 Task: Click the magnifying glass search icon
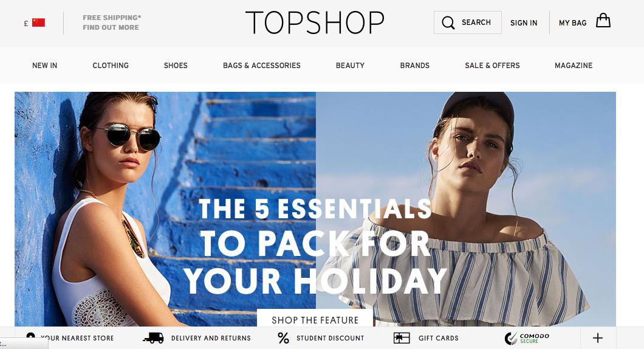click(448, 22)
